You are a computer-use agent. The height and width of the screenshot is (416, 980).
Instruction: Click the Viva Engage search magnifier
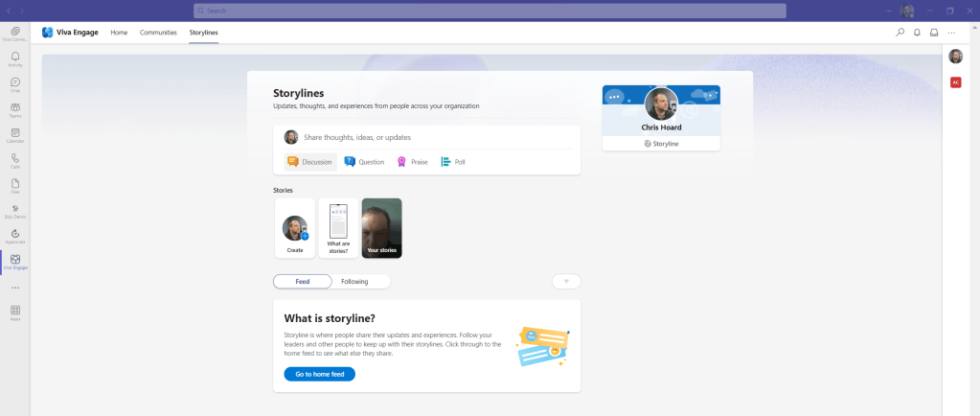coord(900,33)
